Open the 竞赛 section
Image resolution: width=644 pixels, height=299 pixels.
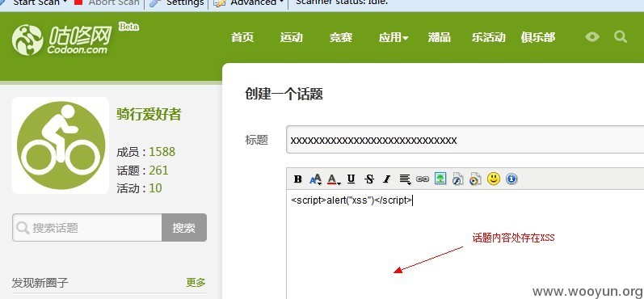[340, 37]
